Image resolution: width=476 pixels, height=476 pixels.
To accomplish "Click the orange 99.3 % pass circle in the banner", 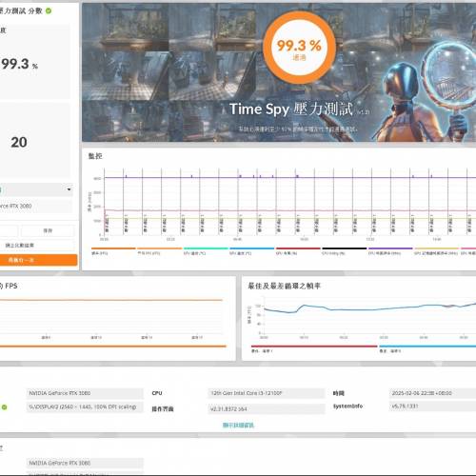I will (299, 48).
